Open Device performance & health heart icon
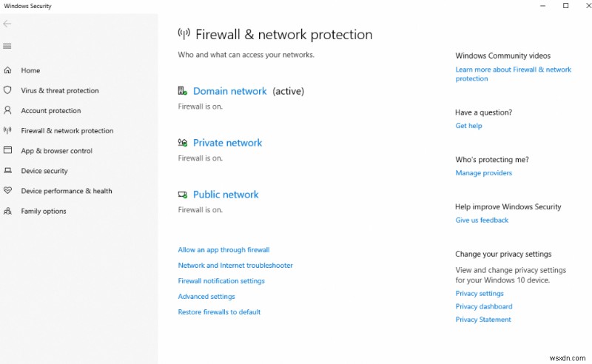592x364 pixels. click(7, 190)
